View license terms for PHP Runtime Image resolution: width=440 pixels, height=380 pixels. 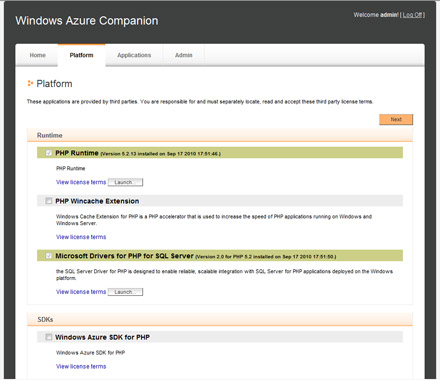81,182
